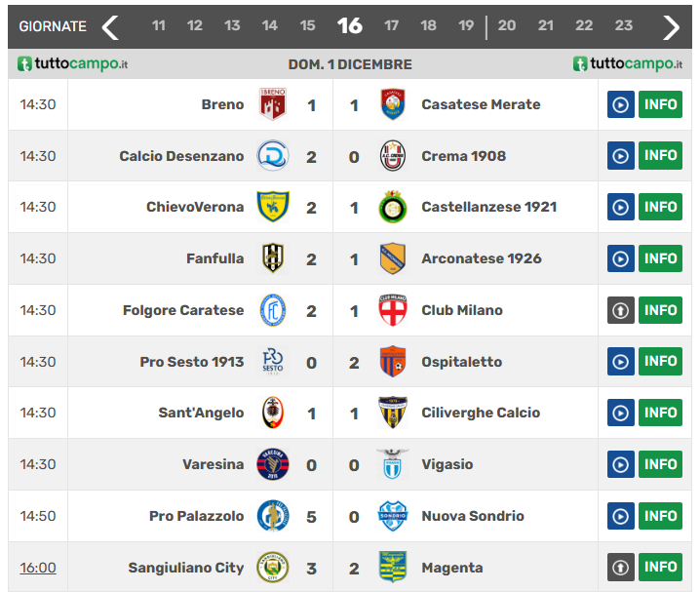Click the tuttocampo.it logo on the left
Viewport: 700px width, 592px height.
click(73, 64)
